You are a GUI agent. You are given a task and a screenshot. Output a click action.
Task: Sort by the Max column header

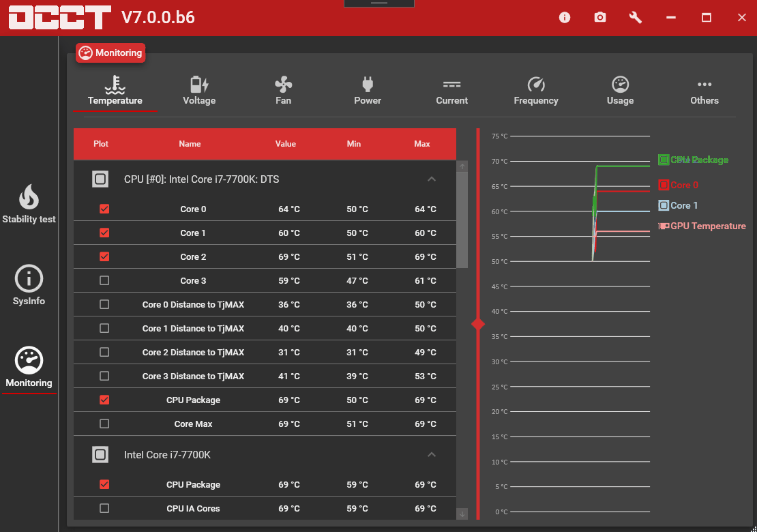(x=422, y=144)
